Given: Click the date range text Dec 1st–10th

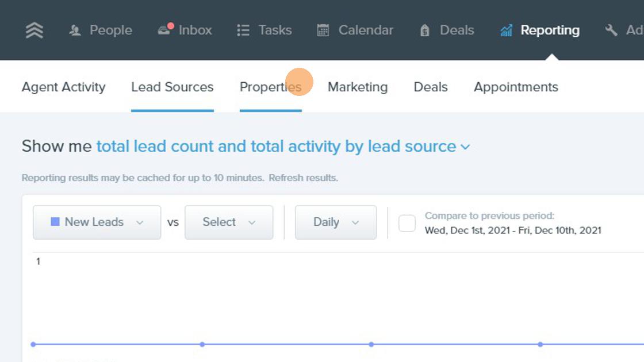Looking at the screenshot, I should [x=513, y=230].
